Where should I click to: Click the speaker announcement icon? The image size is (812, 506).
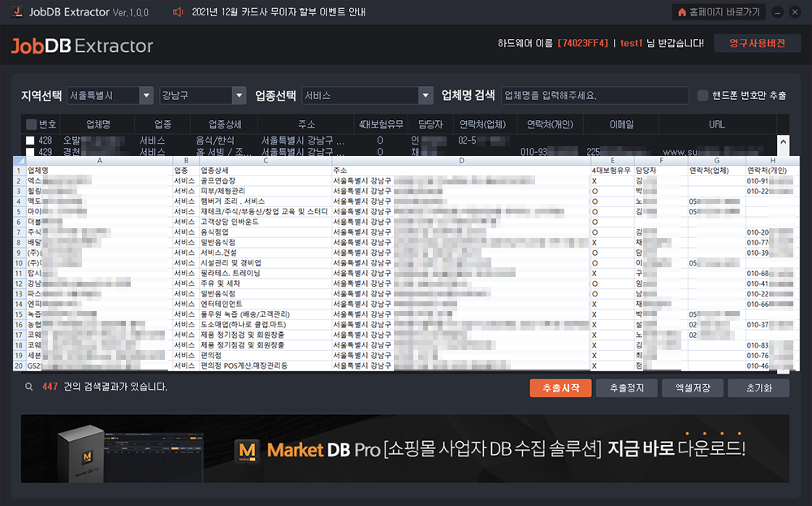178,12
